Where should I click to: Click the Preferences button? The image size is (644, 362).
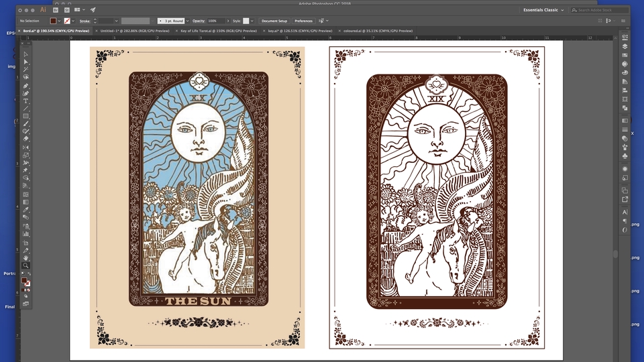coord(303,21)
